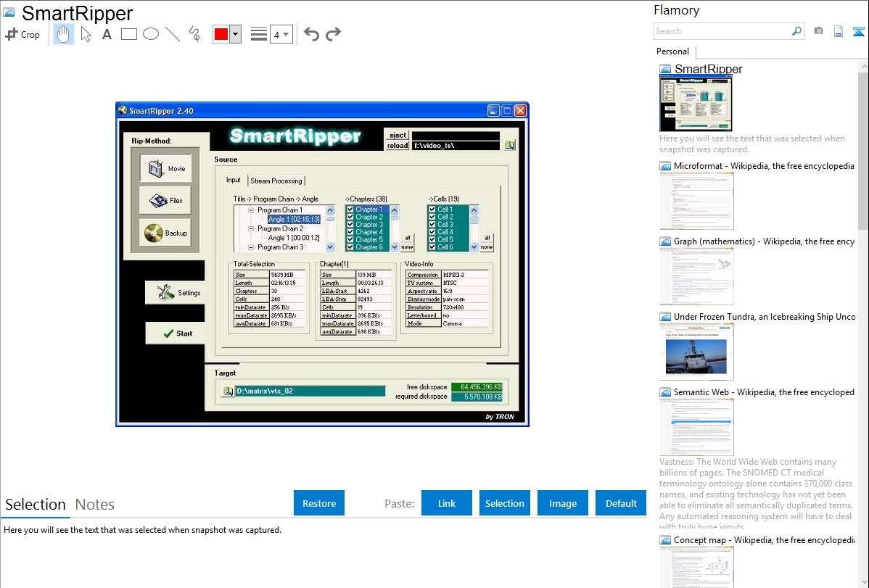
Task: Toggle the Cell 1 checkbox
Action: pyautogui.click(x=432, y=210)
